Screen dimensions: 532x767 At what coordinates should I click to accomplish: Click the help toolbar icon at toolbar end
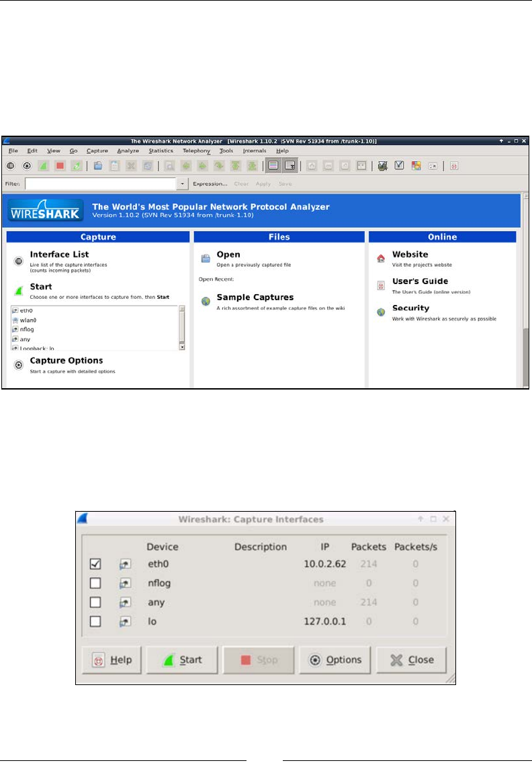(454, 166)
